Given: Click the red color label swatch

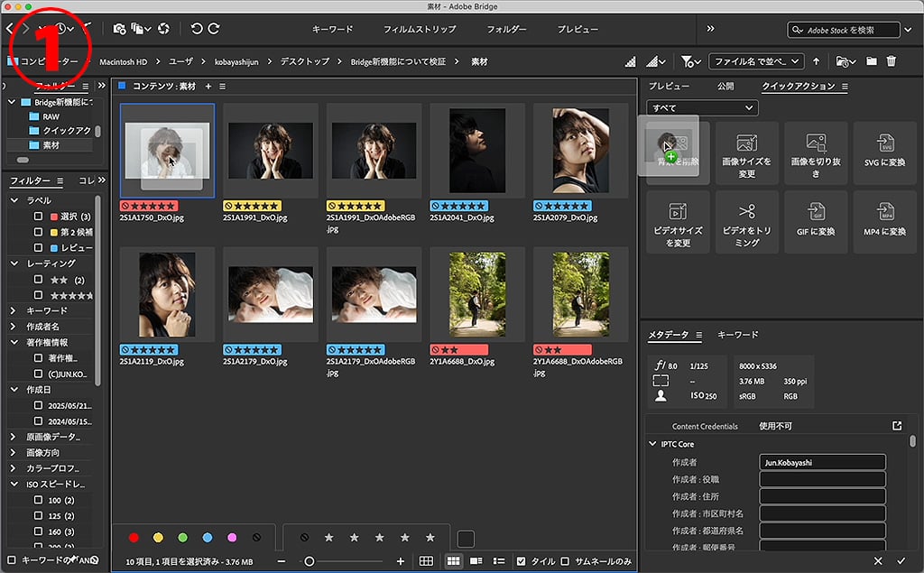Looking at the screenshot, I should click(134, 538).
